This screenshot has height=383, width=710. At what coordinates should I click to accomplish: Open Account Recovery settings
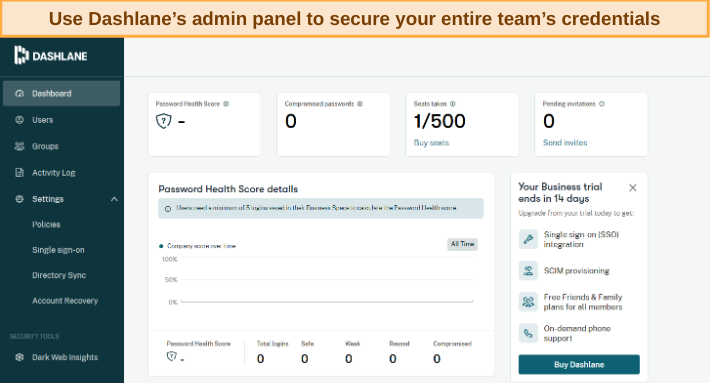[x=65, y=301]
